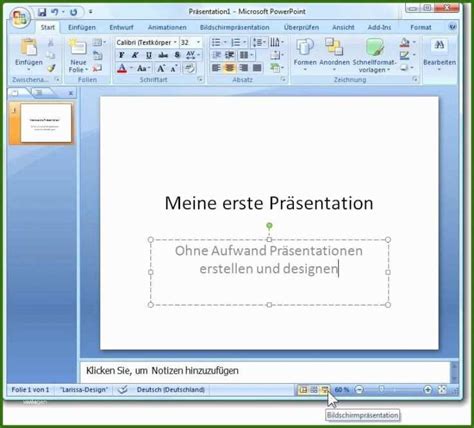This screenshot has height=428, width=474.
Task: Open the Schriftart dialog launcher
Action: point(200,79)
